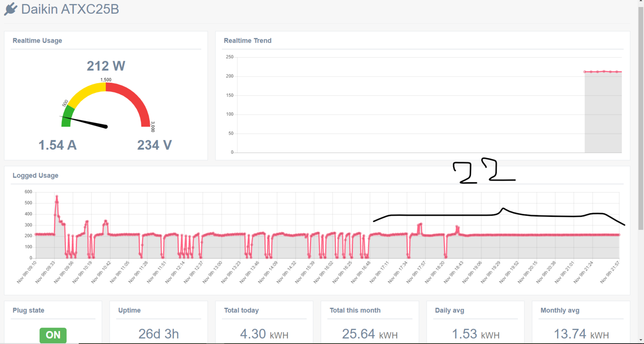Click the Total today 4.30 kWH value
Viewport: 644px width, 344px height.
(264, 334)
